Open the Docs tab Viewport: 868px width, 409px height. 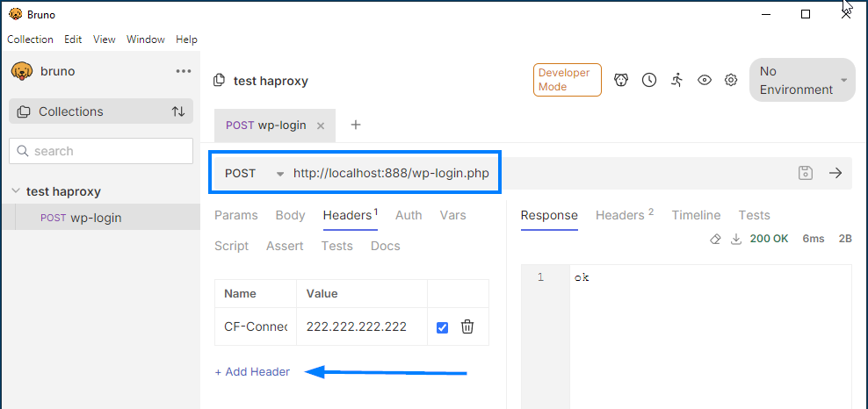coord(386,246)
